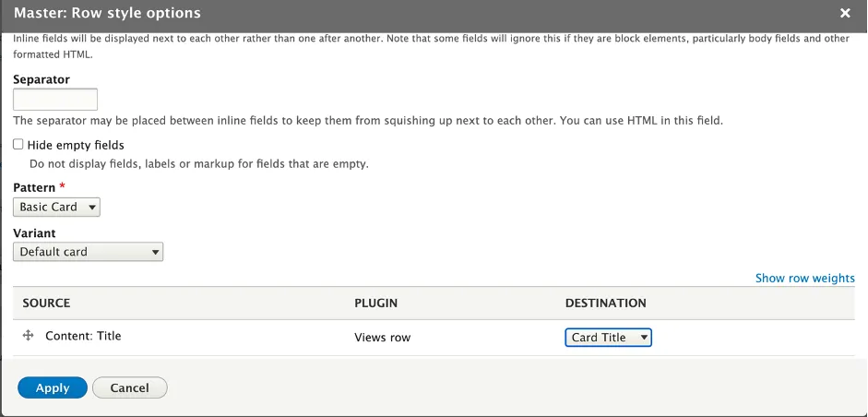Select the DESTINATION column header
The height and width of the screenshot is (417, 868).
coord(606,303)
